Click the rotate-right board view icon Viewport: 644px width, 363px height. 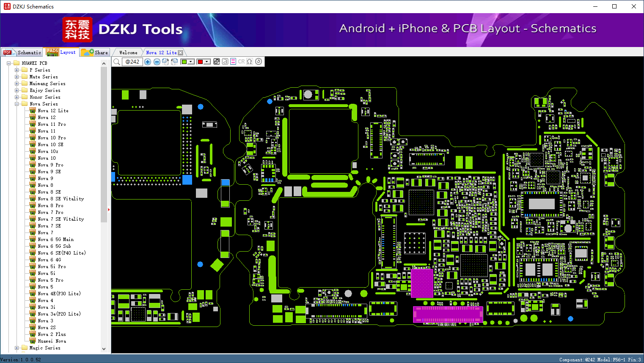click(165, 62)
